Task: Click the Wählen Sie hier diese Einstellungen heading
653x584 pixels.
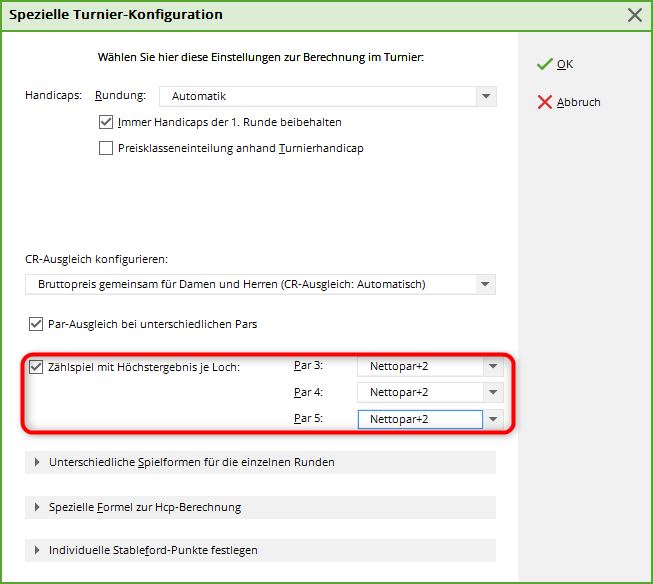Action: point(261,57)
